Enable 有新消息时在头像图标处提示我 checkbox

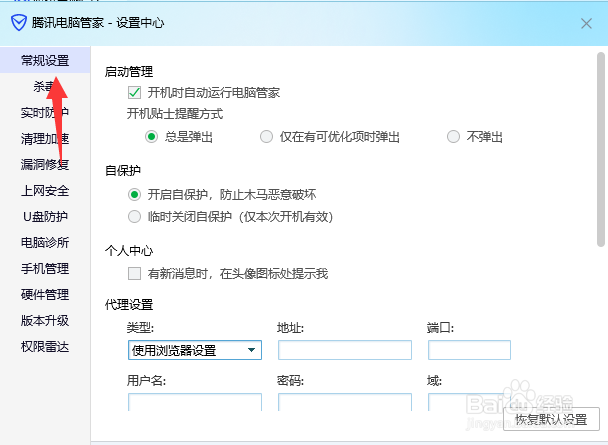135,273
